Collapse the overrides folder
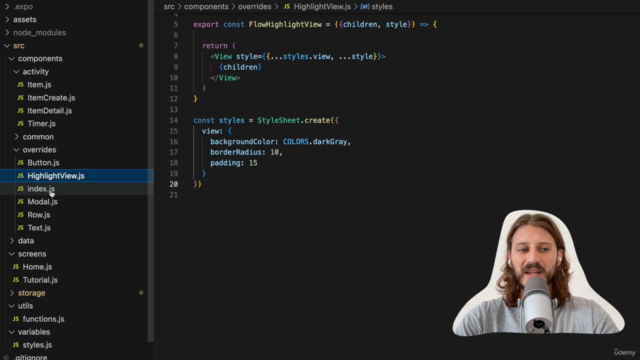The width and height of the screenshot is (640, 360). tap(16, 150)
